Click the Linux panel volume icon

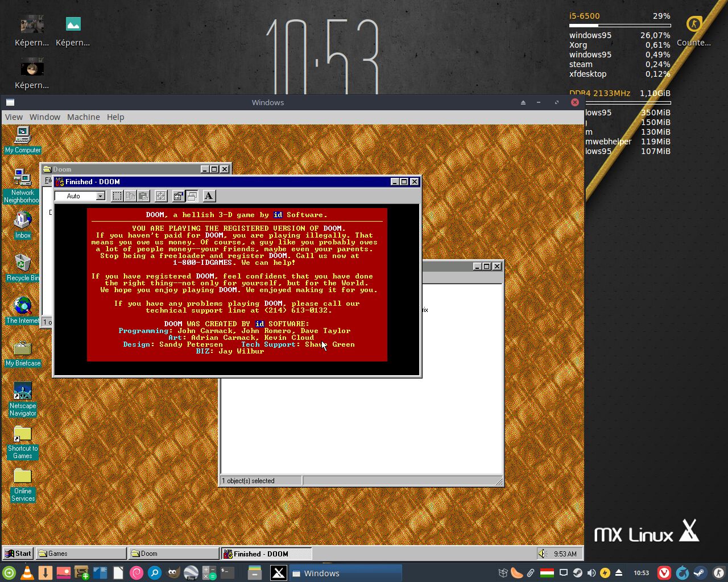pos(591,573)
